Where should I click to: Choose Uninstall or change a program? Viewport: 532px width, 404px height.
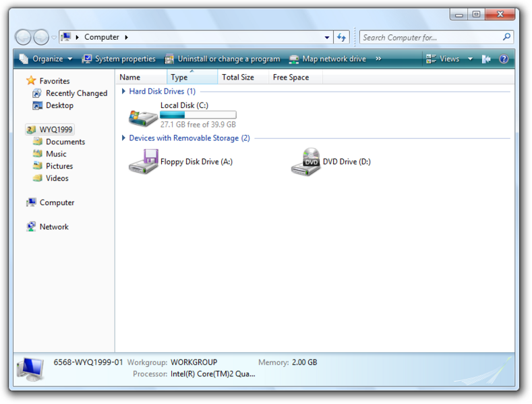click(223, 59)
